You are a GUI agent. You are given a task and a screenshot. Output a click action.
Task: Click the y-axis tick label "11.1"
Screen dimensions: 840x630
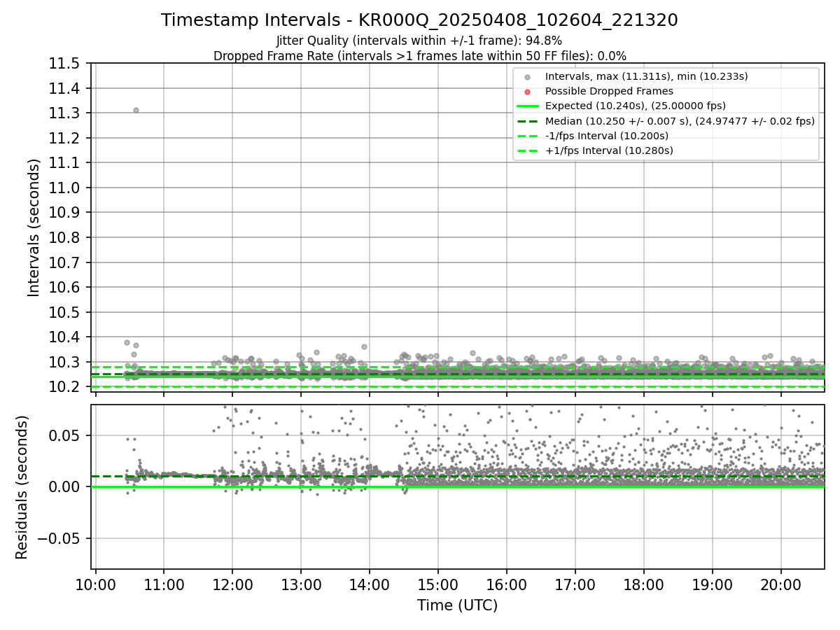click(63, 163)
